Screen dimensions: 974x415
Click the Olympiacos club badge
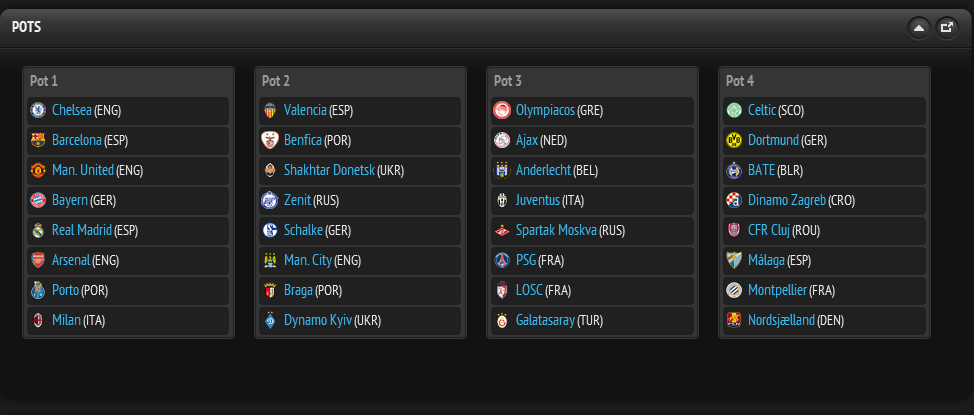[501, 110]
